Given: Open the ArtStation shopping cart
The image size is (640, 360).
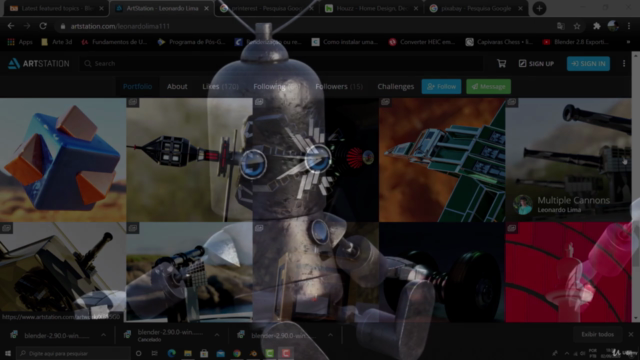Looking at the screenshot, I should tap(502, 63).
